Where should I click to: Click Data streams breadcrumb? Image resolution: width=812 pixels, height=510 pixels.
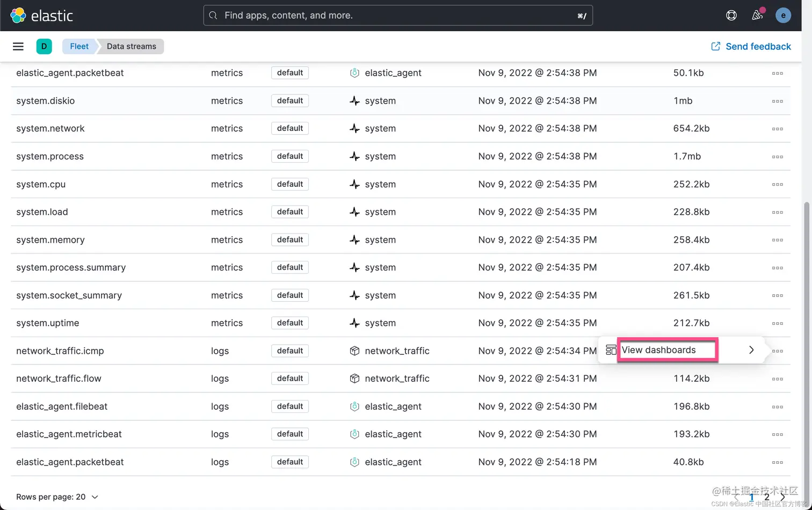132,47
